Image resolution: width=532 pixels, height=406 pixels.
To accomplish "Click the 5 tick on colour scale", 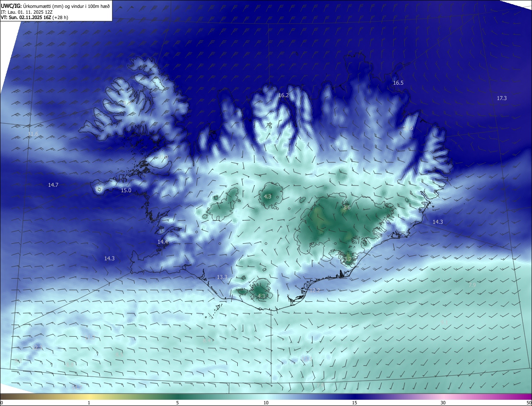I will (x=177, y=403).
